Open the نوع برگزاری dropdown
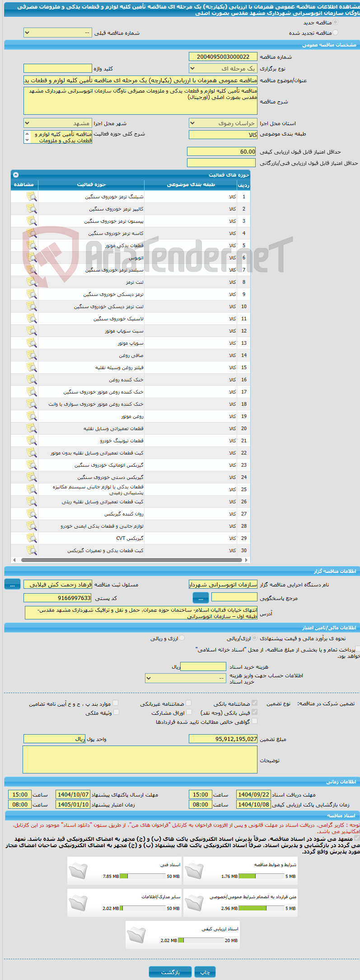The width and height of the screenshot is (360, 980). click(x=223, y=68)
